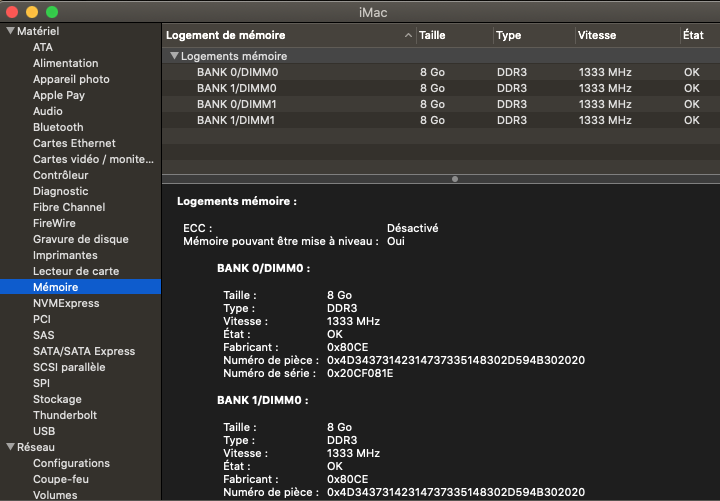This screenshot has width=720, height=501.
Task: Select Thunderbolt in the sidebar
Action: coord(65,415)
